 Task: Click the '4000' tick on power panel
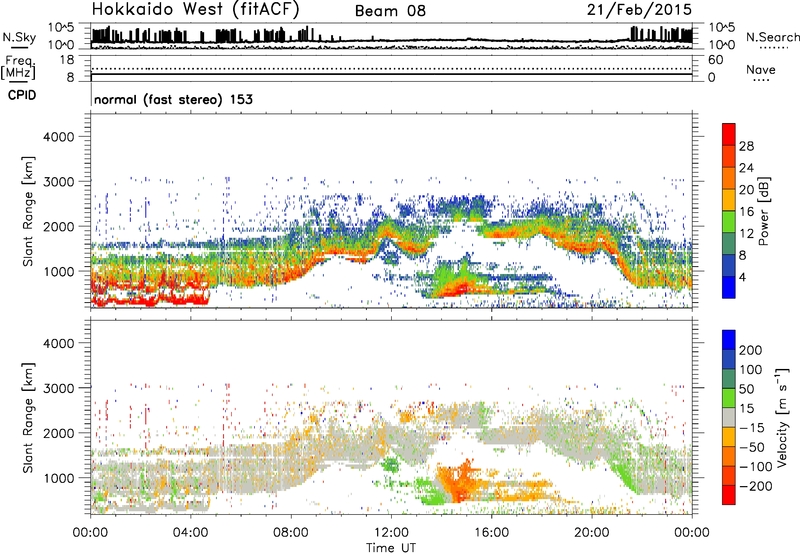[x=58, y=137]
